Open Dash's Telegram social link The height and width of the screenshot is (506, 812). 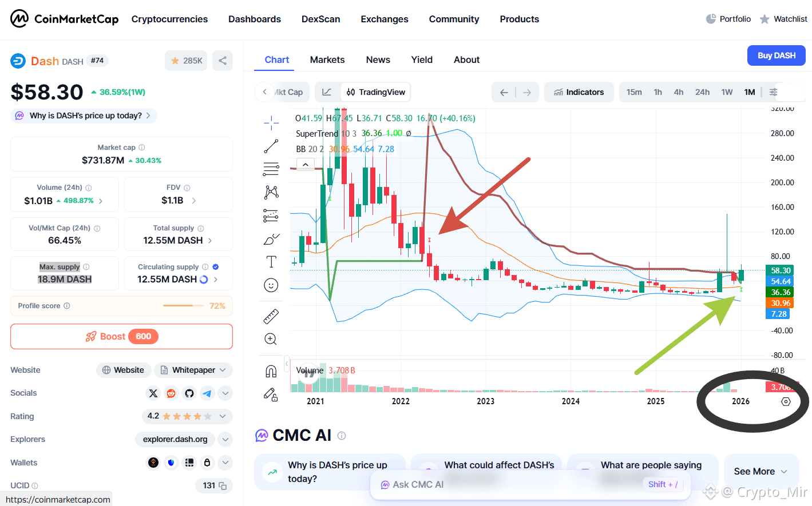[x=207, y=393]
